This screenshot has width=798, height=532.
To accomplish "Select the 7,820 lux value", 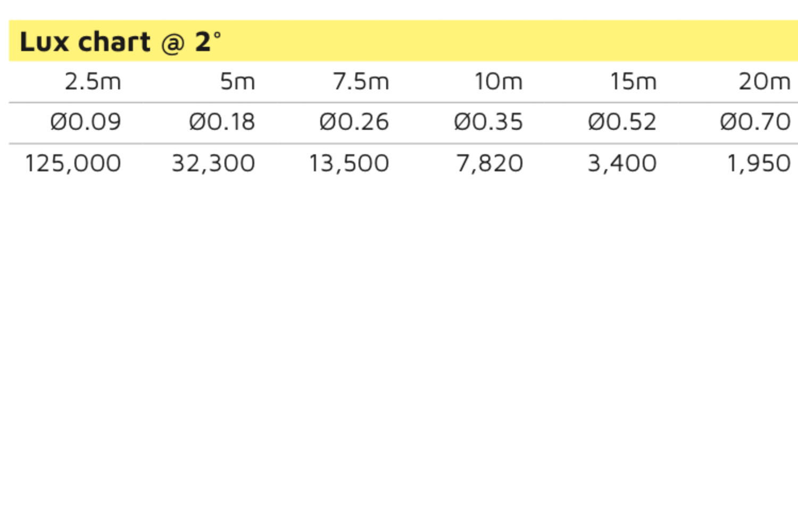I will [489, 163].
